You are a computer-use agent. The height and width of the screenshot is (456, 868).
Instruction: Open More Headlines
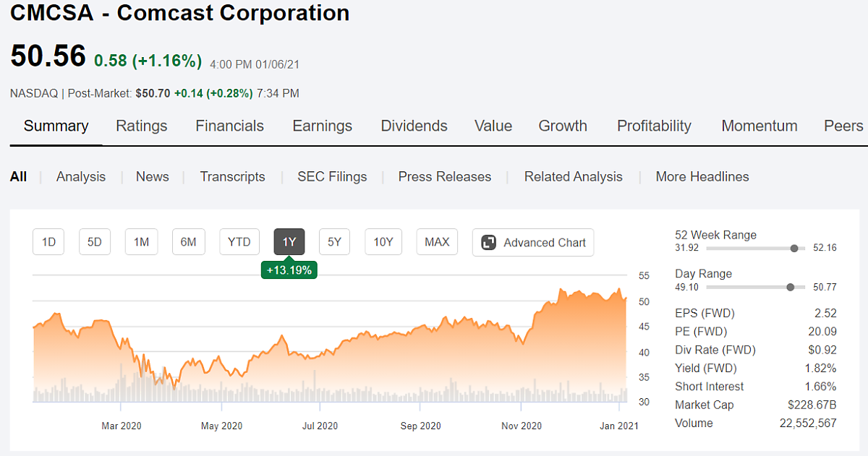point(702,176)
